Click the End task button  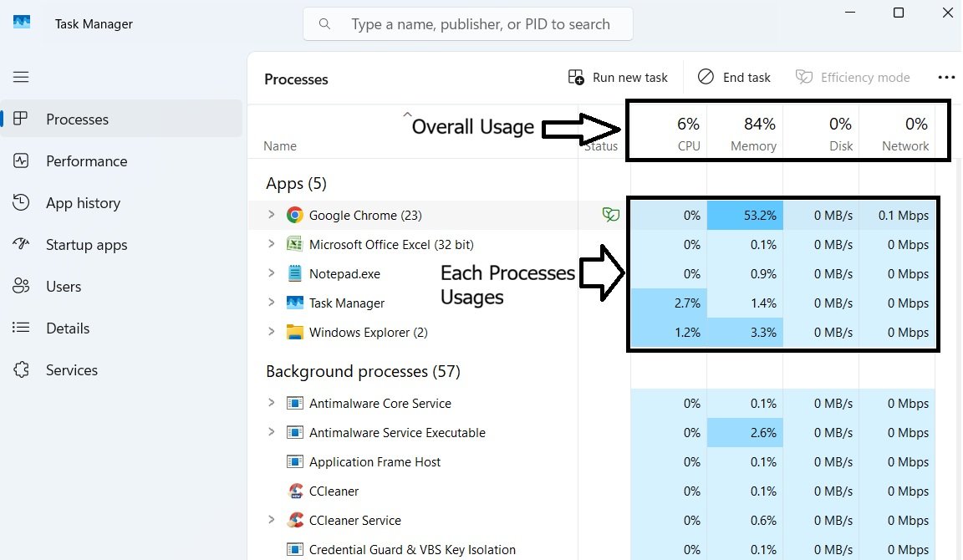[x=734, y=78]
